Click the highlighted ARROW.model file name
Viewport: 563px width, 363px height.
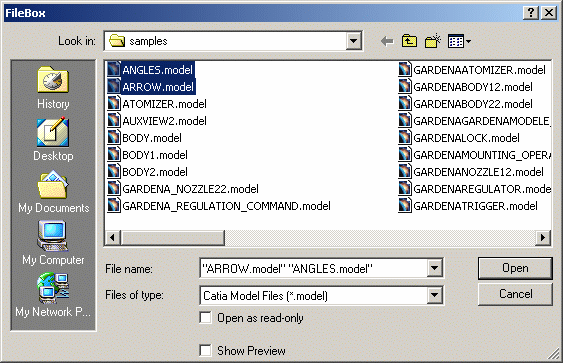click(158, 87)
